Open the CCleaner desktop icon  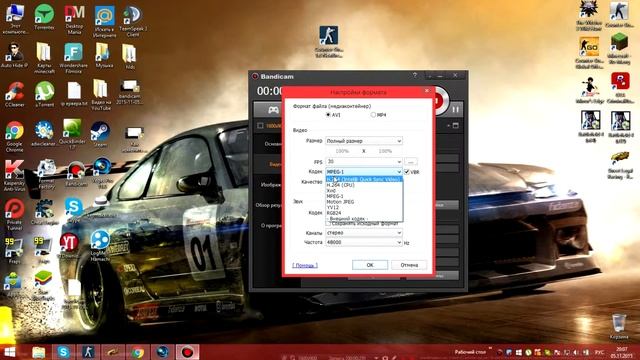pos(14,94)
